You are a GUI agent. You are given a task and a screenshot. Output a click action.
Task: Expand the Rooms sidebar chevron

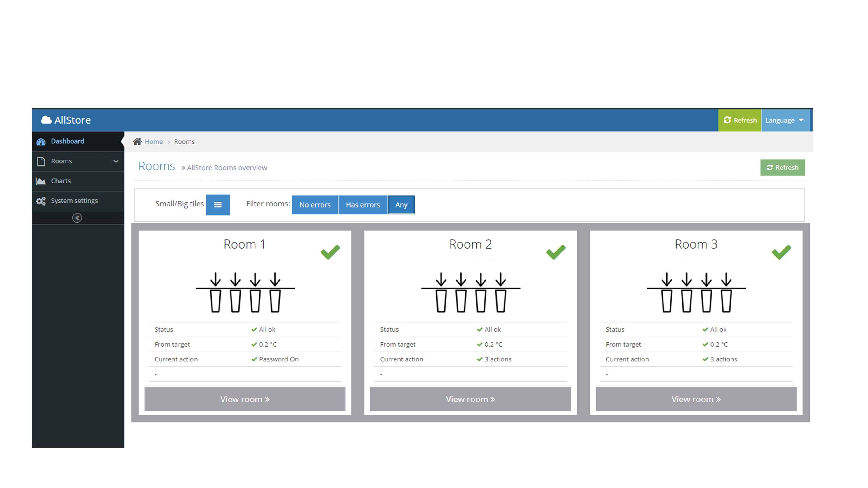click(116, 161)
